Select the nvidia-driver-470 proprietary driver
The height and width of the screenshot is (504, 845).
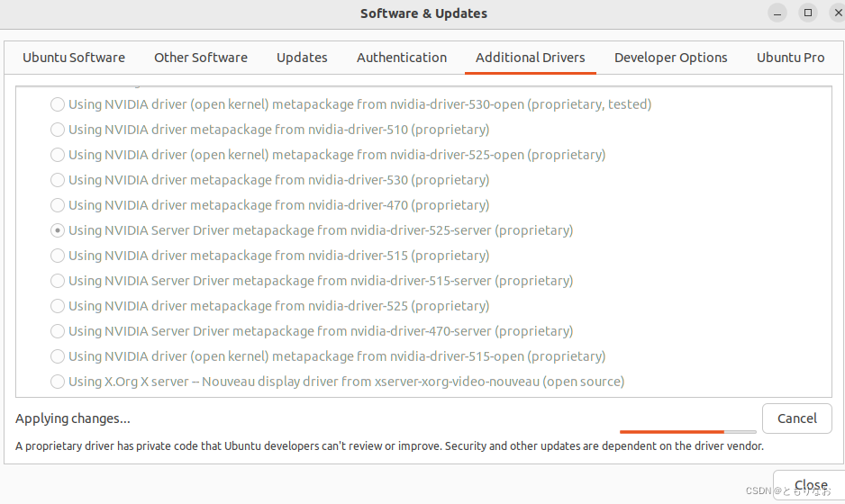58,205
